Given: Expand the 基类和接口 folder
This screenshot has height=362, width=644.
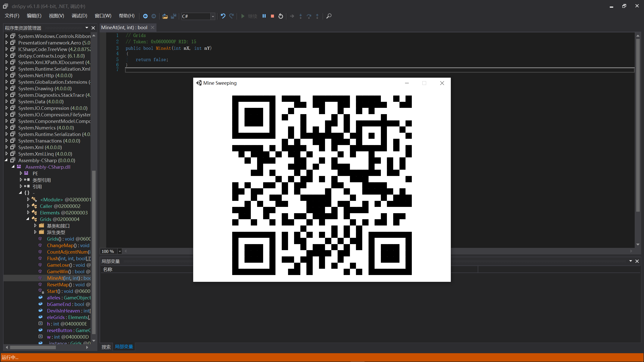Looking at the screenshot, I should click(35, 225).
